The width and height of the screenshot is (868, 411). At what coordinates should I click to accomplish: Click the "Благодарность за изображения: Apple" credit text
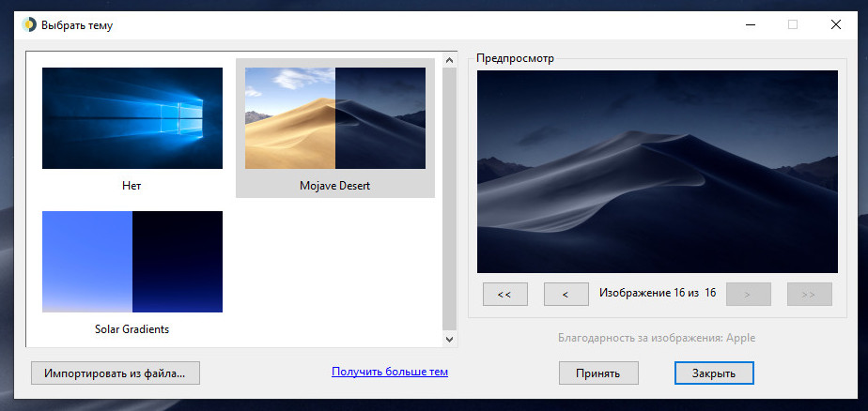tap(657, 338)
